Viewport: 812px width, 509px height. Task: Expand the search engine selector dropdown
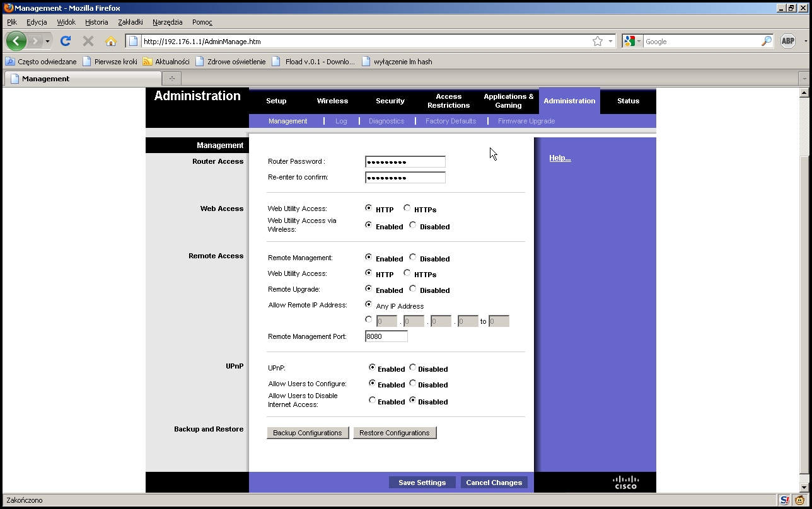639,41
